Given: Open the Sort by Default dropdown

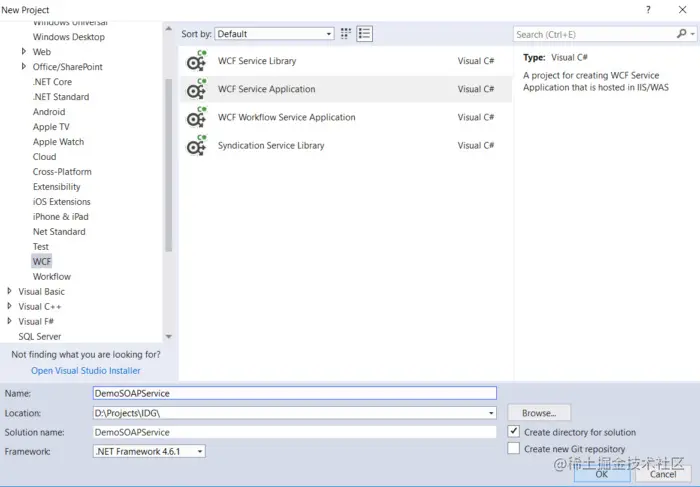Looking at the screenshot, I should [x=274, y=34].
